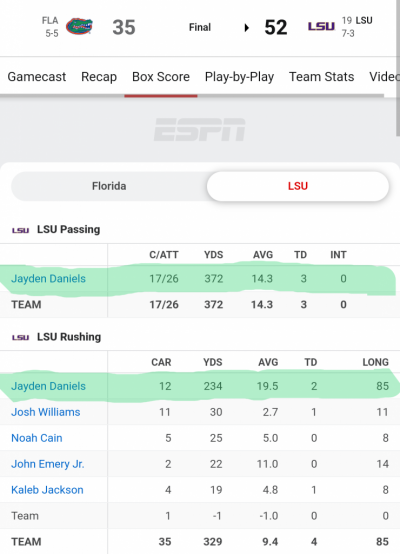
Task: Open the Team Stats tab
Action: coord(322,77)
